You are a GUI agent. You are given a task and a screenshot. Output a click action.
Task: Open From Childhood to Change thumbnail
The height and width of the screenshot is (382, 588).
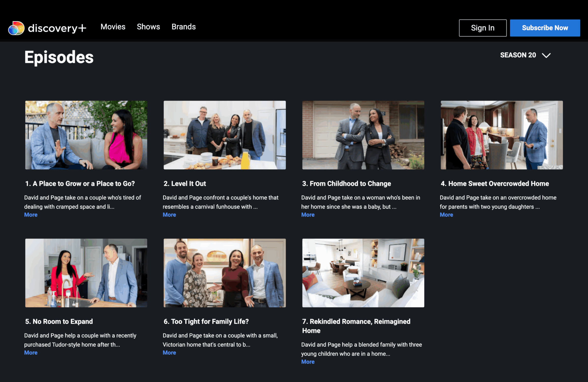(x=363, y=135)
